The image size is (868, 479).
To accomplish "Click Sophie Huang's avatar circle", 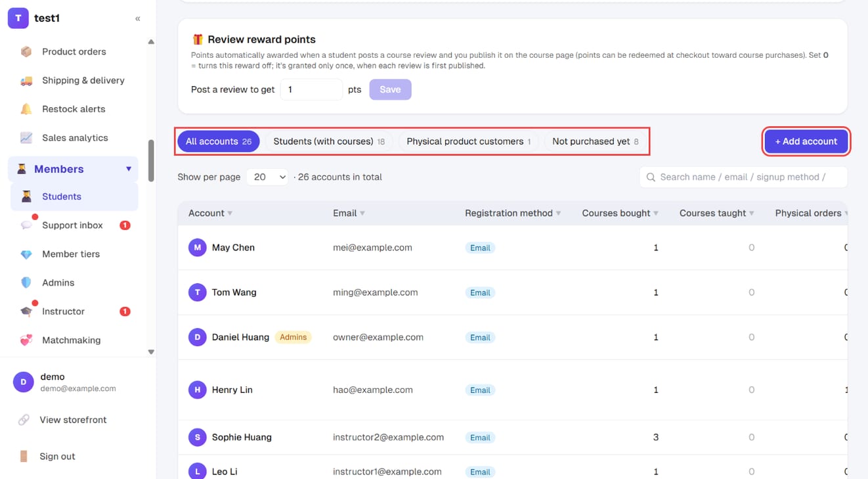I will pos(198,437).
